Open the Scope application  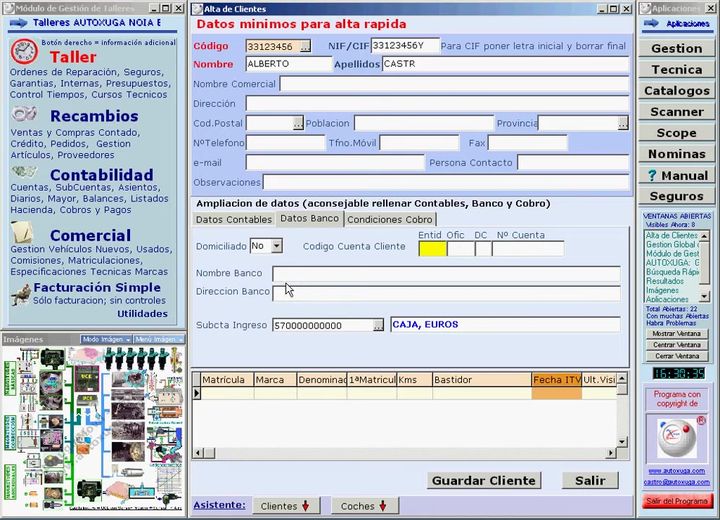[676, 133]
